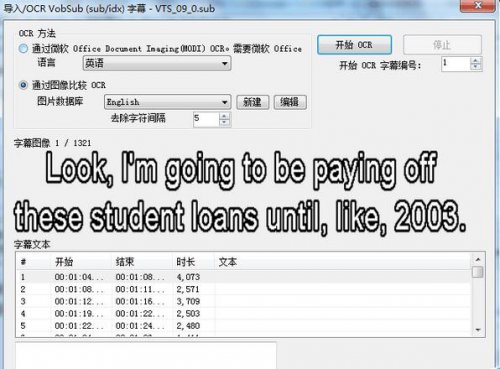The height and width of the screenshot is (369, 500).
Task: Click the character spacing field showing 5
Action: pos(206,119)
